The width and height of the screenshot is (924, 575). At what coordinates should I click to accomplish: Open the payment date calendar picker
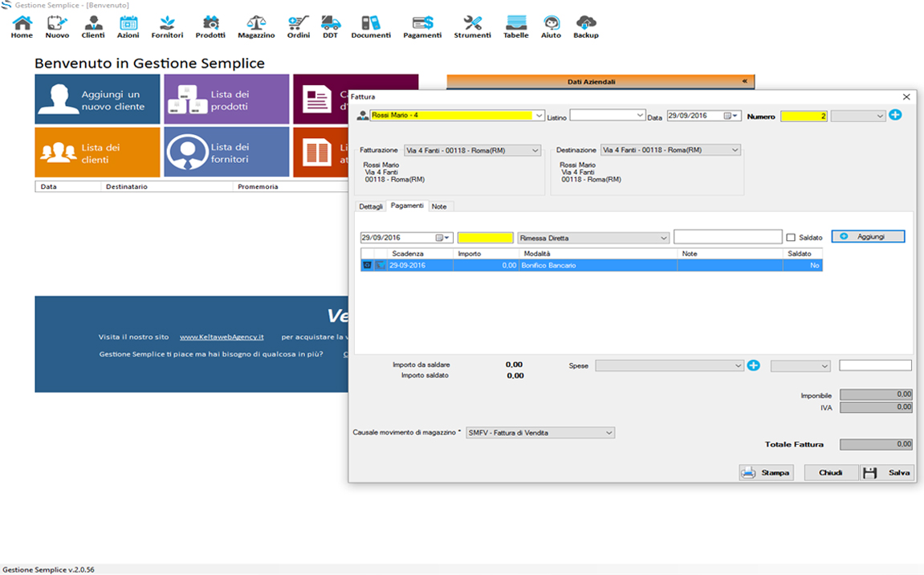[442, 238]
